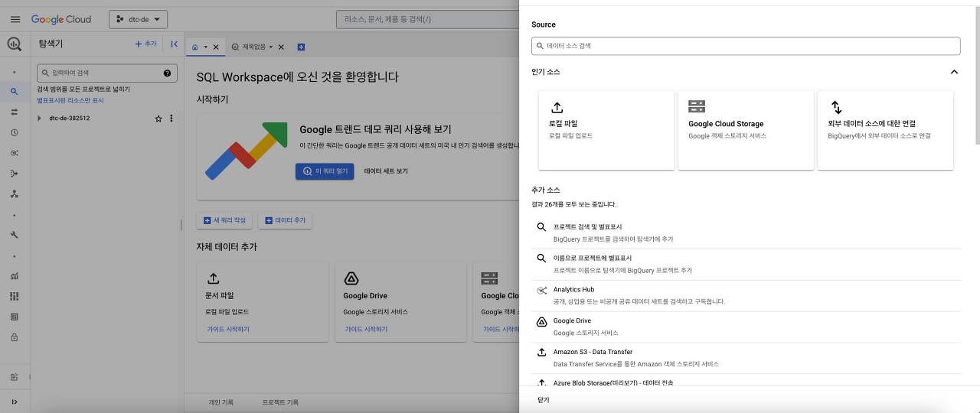Open Data transfers icon in left sidebar
This screenshot has width=980, height=413.
point(15,112)
